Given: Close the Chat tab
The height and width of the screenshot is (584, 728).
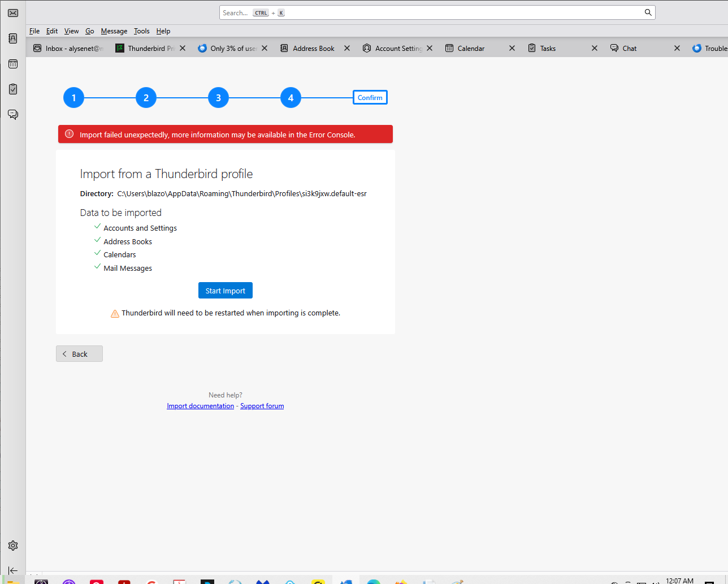Looking at the screenshot, I should [x=677, y=49].
